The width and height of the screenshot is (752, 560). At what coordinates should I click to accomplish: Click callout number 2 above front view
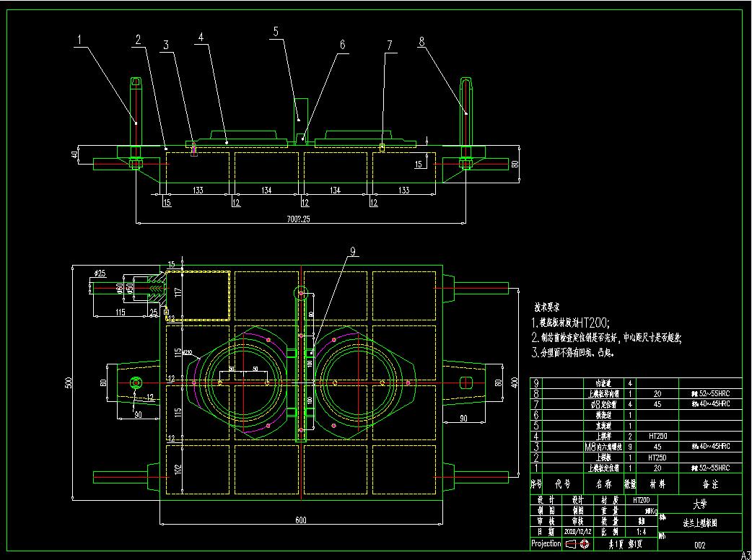point(138,40)
